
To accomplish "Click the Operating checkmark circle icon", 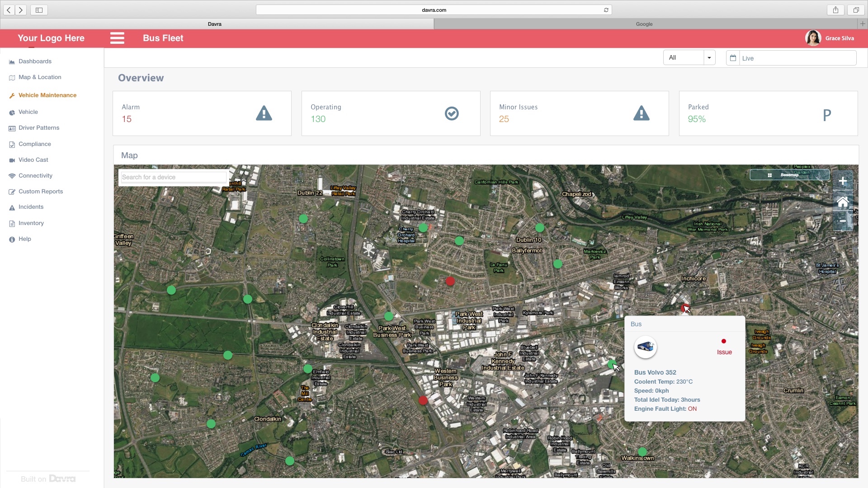I will (x=452, y=113).
